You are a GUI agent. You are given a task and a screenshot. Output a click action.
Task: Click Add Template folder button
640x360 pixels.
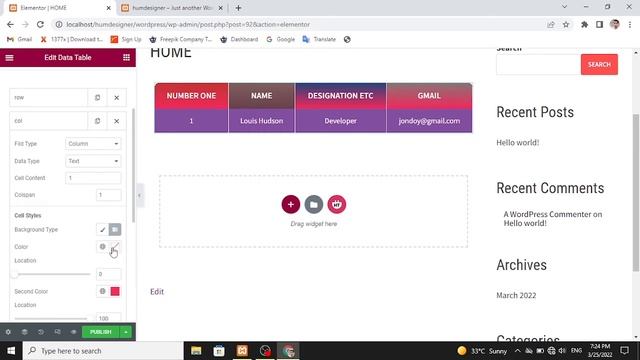point(313,204)
